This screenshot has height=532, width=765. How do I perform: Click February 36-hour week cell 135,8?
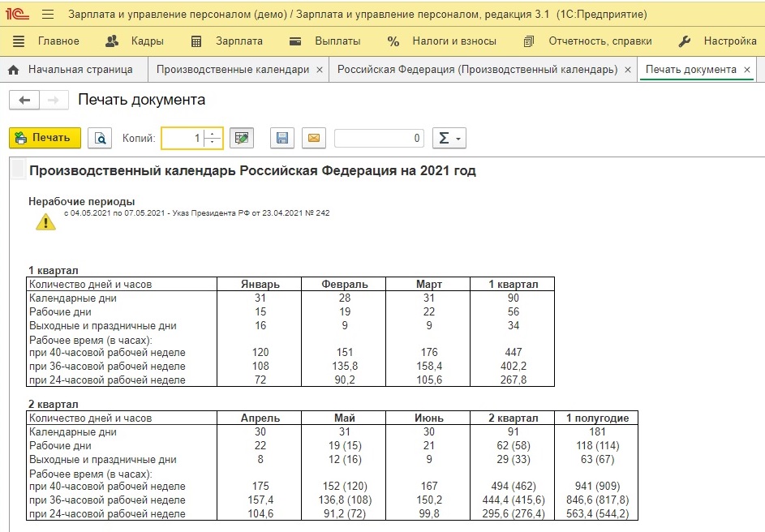(x=345, y=367)
